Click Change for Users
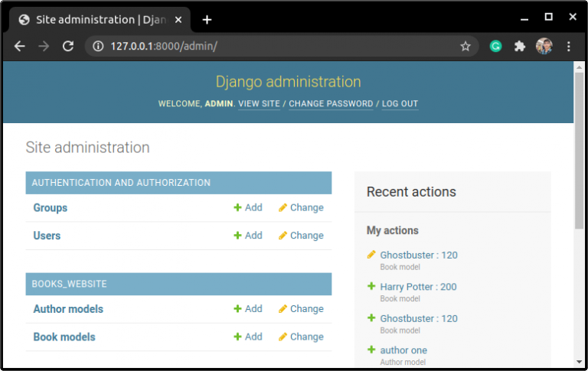This screenshot has width=588, height=371. point(301,236)
